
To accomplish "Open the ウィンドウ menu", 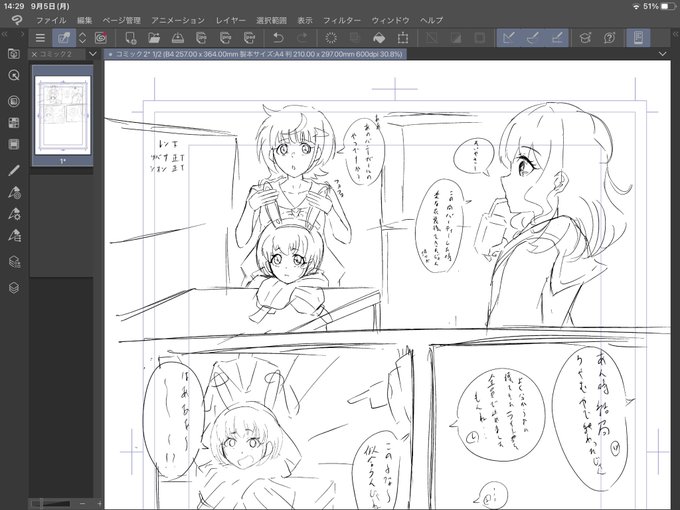I will coord(390,20).
